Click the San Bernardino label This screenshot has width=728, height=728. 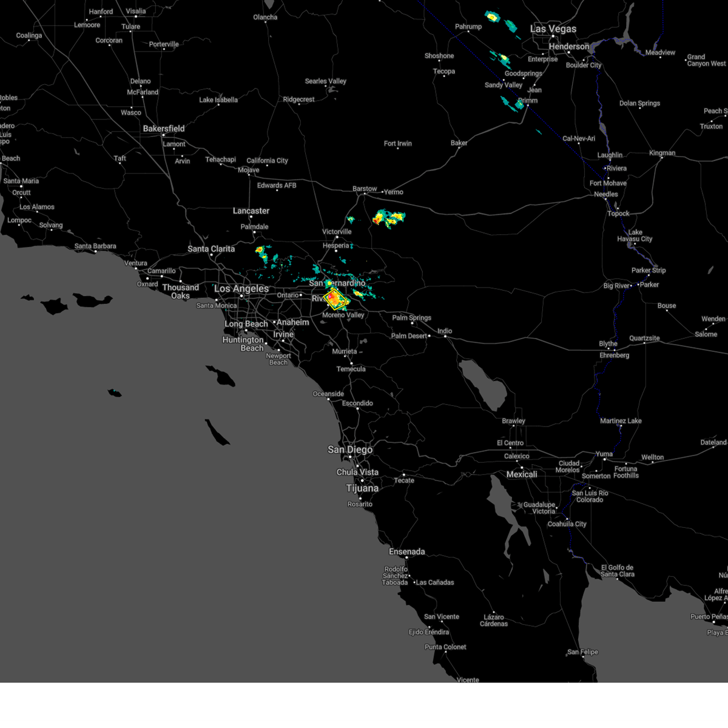(335, 283)
